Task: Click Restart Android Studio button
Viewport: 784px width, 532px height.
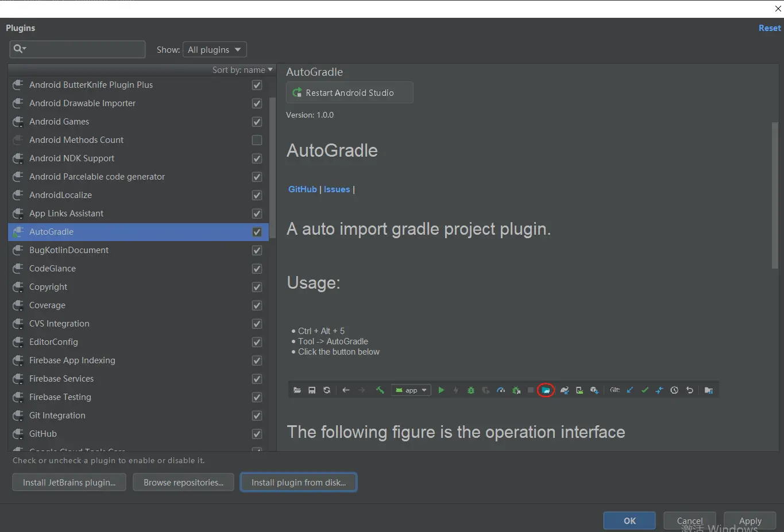Action: tap(349, 92)
